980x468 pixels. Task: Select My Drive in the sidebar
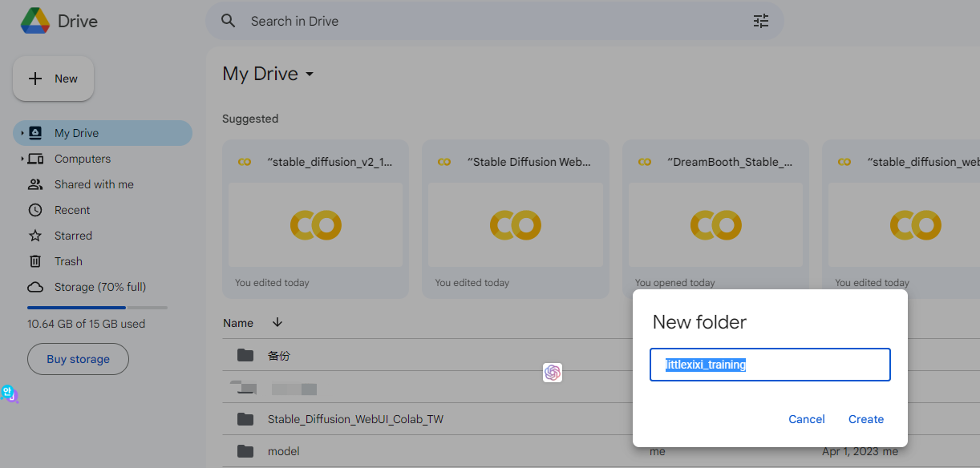(x=103, y=133)
